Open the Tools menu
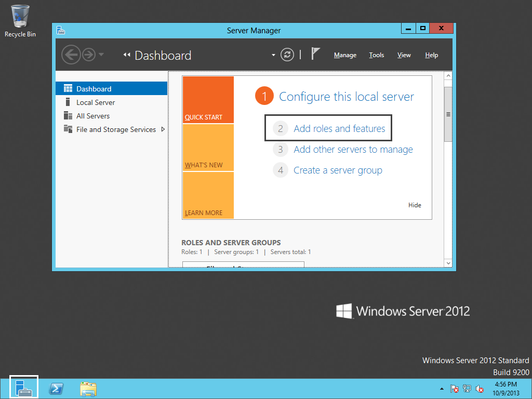Viewport: 532px width, 399px height. (x=377, y=55)
